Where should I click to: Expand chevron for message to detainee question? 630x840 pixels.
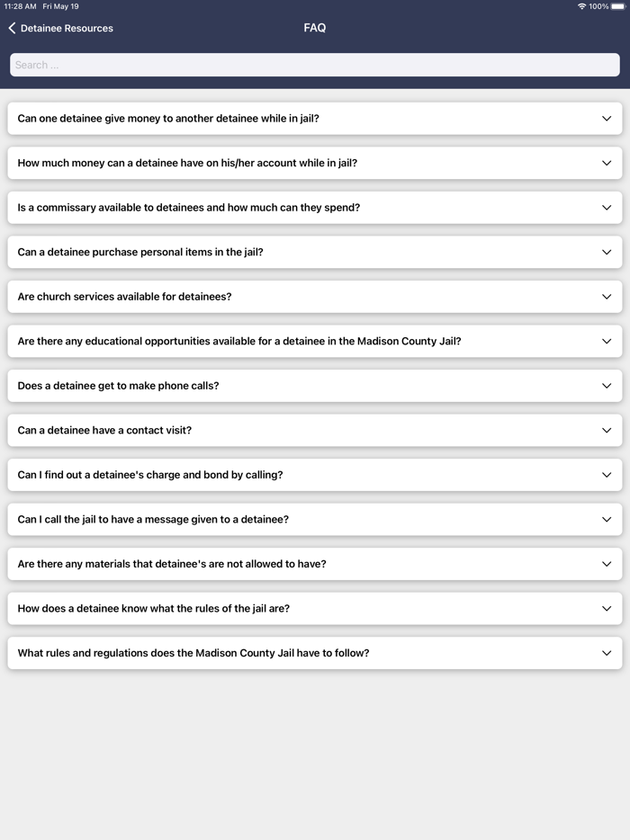(607, 520)
